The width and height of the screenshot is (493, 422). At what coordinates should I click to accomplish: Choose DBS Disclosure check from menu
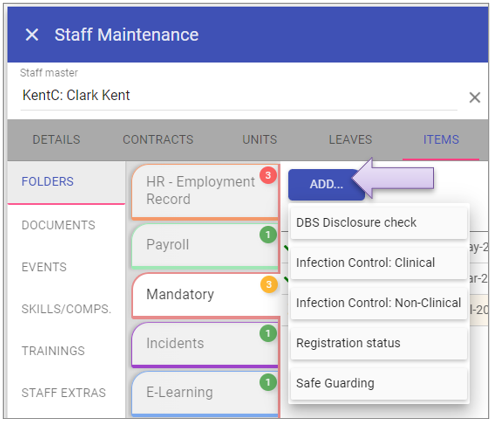[379, 222]
